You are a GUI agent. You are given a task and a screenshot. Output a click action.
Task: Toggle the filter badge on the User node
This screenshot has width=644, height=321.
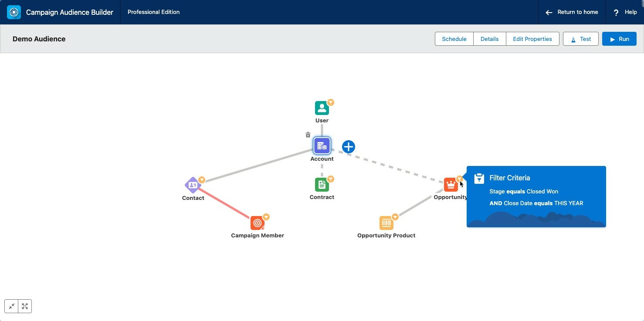(x=331, y=102)
